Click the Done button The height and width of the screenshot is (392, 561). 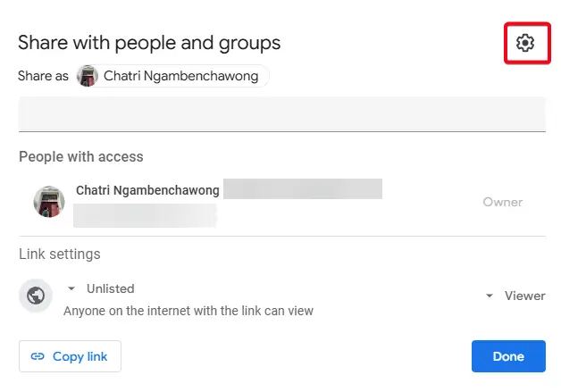(x=508, y=356)
